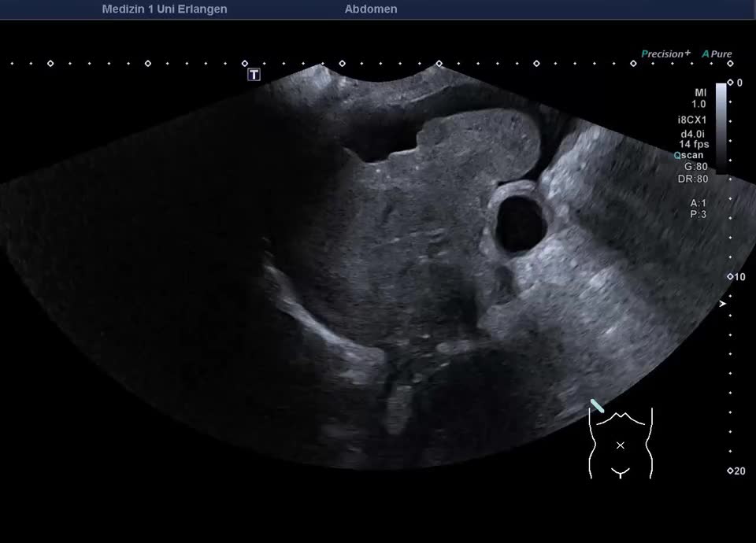
Task: Click the X mark on body pictogram
Action: coord(621,445)
